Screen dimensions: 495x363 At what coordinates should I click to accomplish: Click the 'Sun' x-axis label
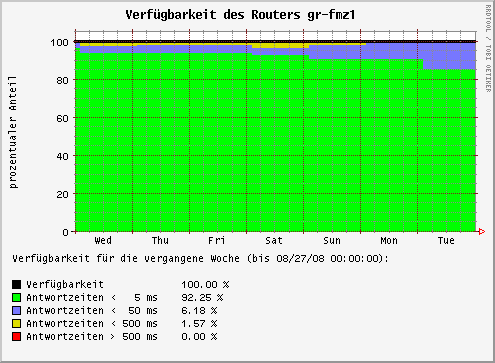point(332,240)
